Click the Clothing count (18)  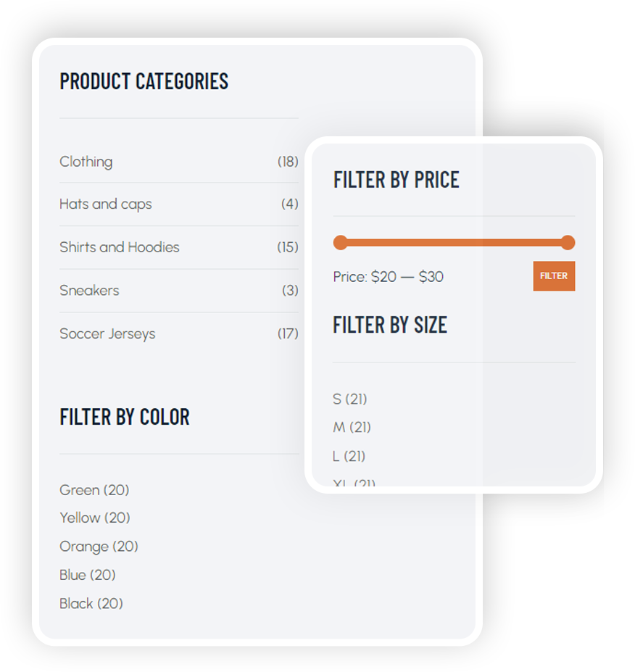(288, 162)
